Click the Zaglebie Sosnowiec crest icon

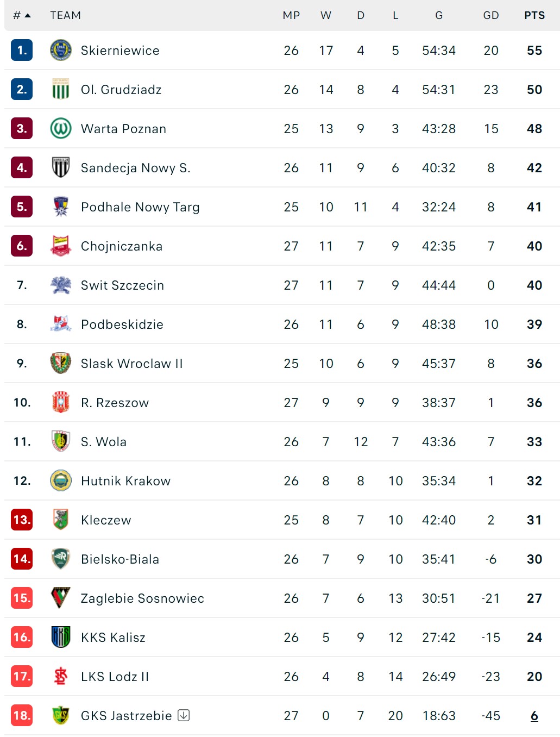[61, 598]
